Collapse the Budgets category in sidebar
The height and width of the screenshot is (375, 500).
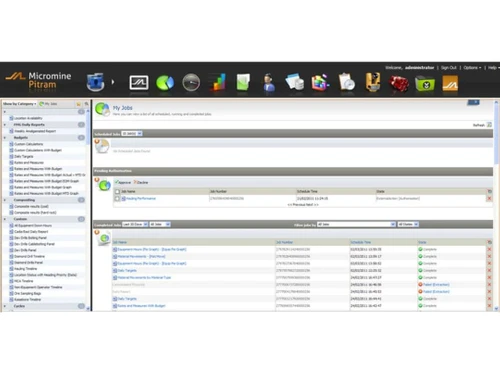click(5, 138)
